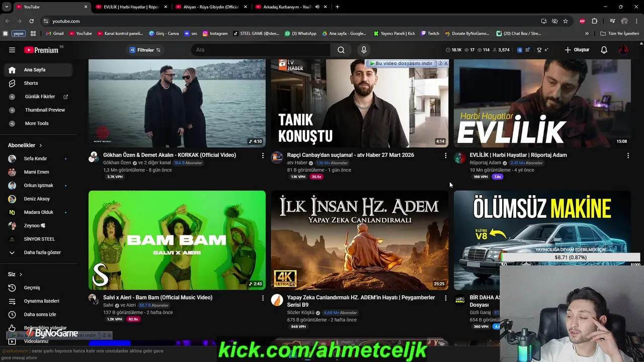
Task: Open options for Yapay Zeka HZ. ADEM video
Action: pyautogui.click(x=445, y=298)
